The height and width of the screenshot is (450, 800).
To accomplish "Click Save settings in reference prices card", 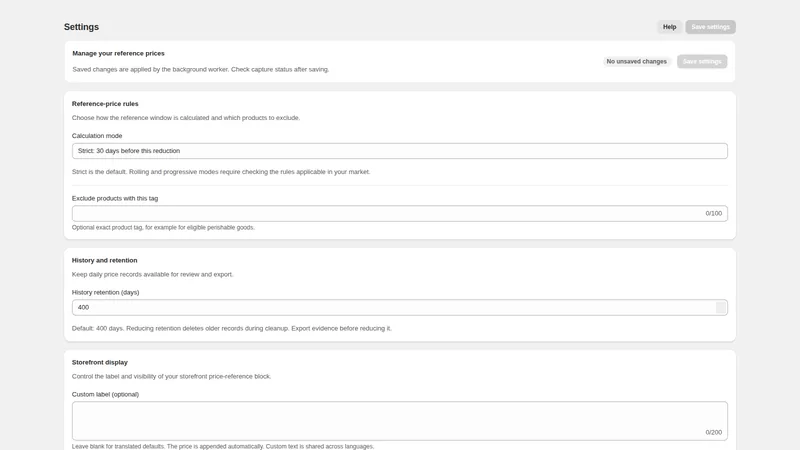I will [x=702, y=61].
